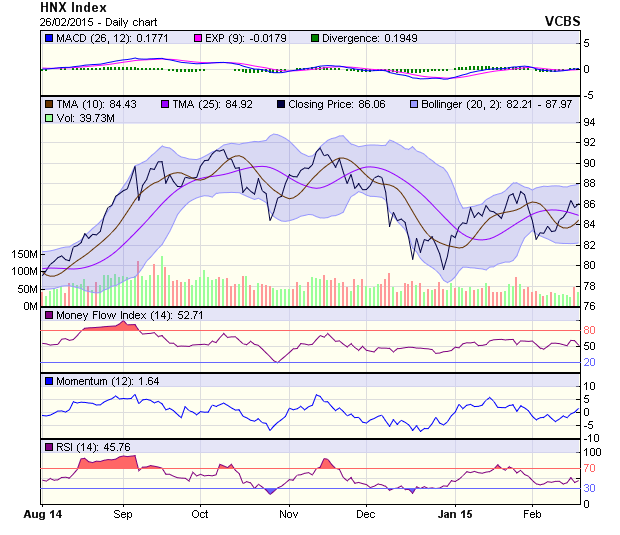Screen dimensions: 620x535
Task: Select the Feb time axis label
Action: click(532, 514)
